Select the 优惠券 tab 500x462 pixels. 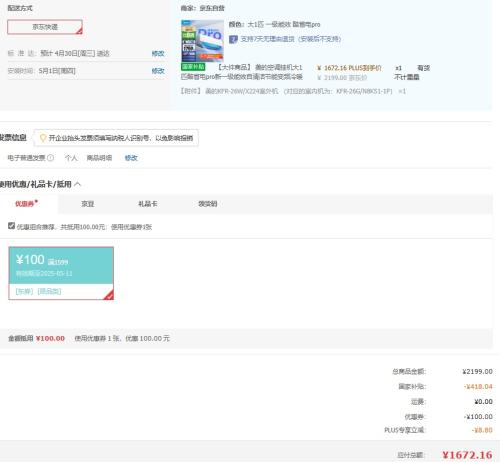click(x=26, y=204)
